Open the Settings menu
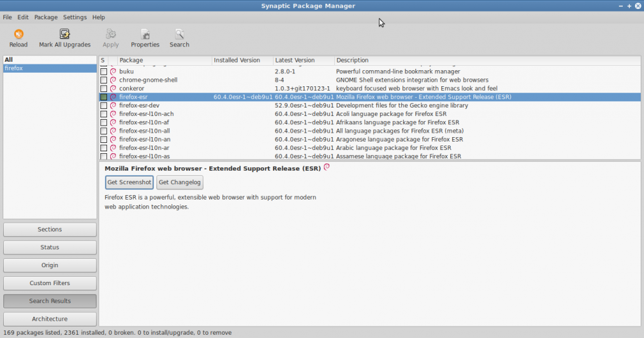The height and width of the screenshot is (338, 644). pyautogui.click(x=75, y=17)
